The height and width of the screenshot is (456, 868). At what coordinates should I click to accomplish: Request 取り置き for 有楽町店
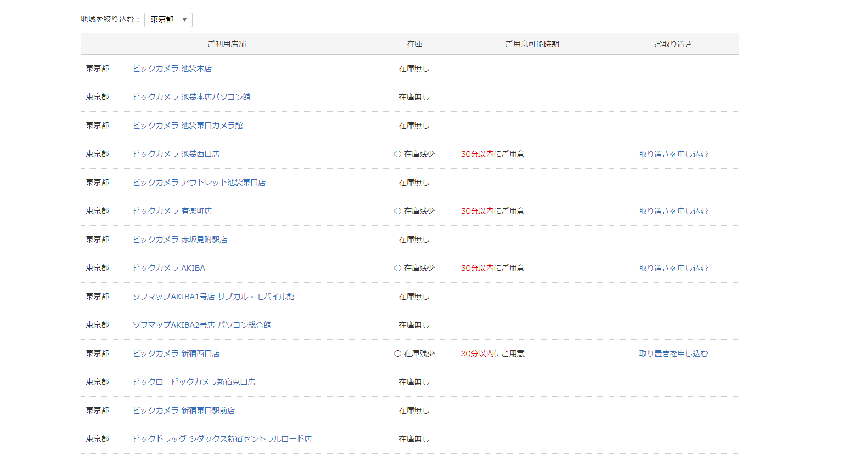point(673,211)
